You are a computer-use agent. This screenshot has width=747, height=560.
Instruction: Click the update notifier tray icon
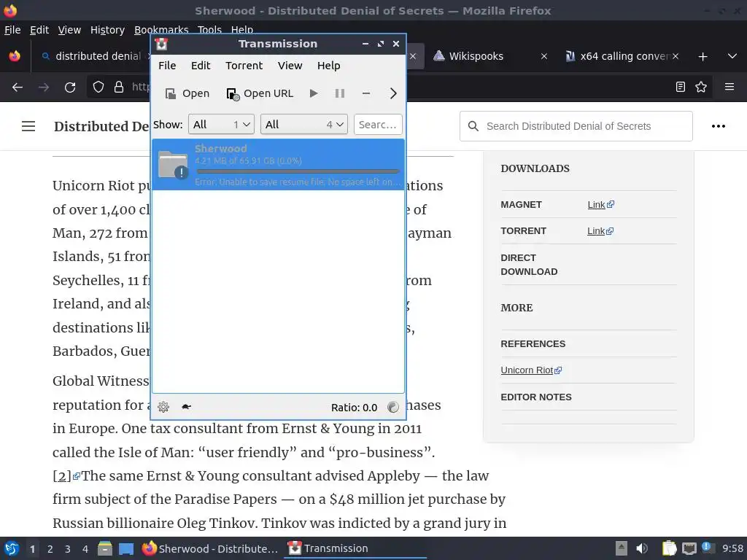[707, 548]
